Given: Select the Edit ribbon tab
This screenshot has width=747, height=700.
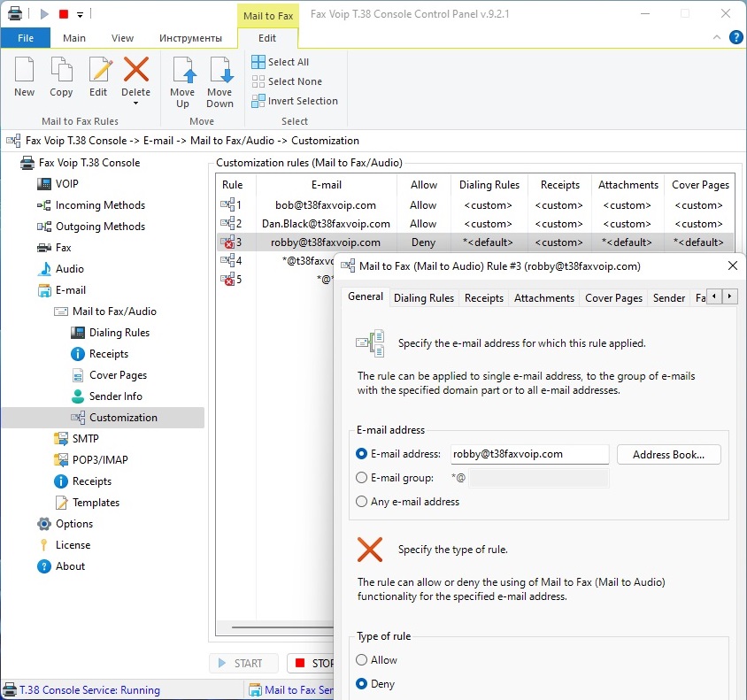Looking at the screenshot, I should pyautogui.click(x=267, y=38).
